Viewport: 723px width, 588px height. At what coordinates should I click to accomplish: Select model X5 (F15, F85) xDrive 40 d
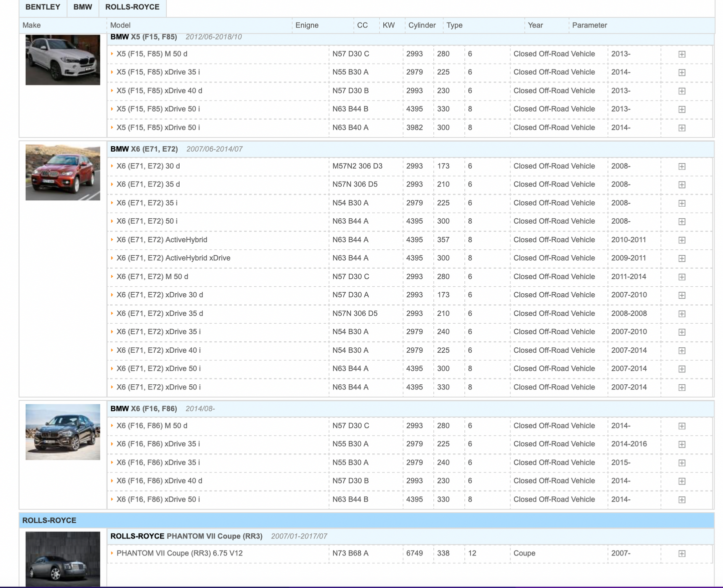(x=160, y=91)
